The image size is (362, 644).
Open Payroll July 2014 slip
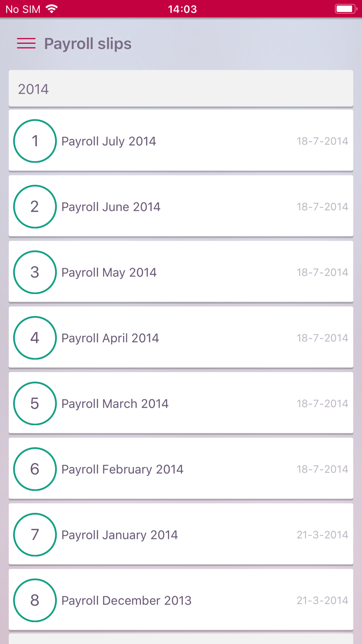tap(109, 141)
